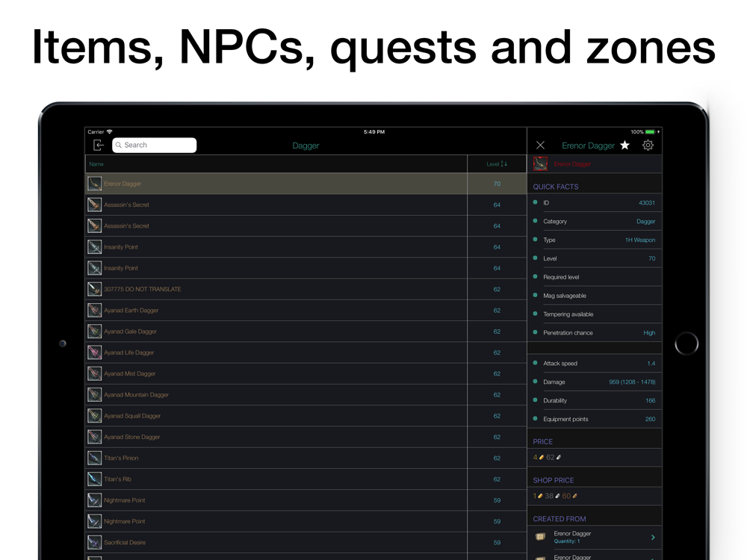Click the Titan's Rib name text
747x560 pixels.
[x=117, y=479]
